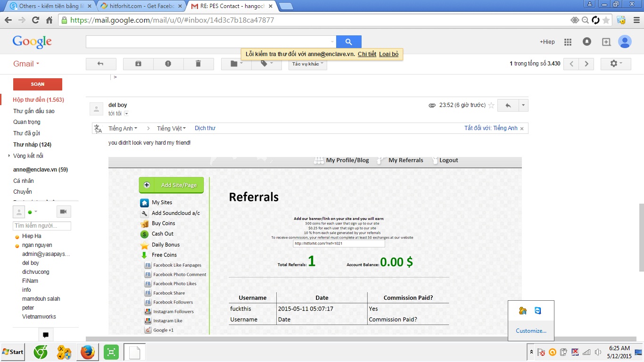
Task: Choose source language 'Tiếng Anh' dropdown
Action: [123, 128]
